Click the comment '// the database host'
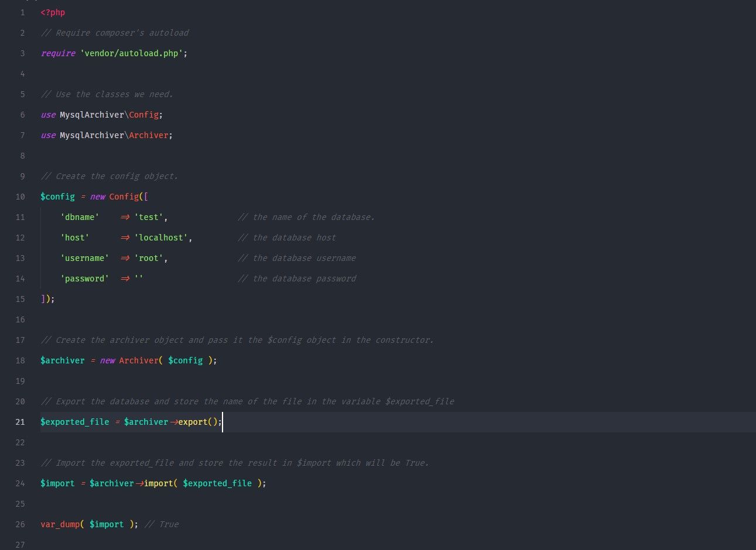The image size is (756, 550). tap(287, 238)
